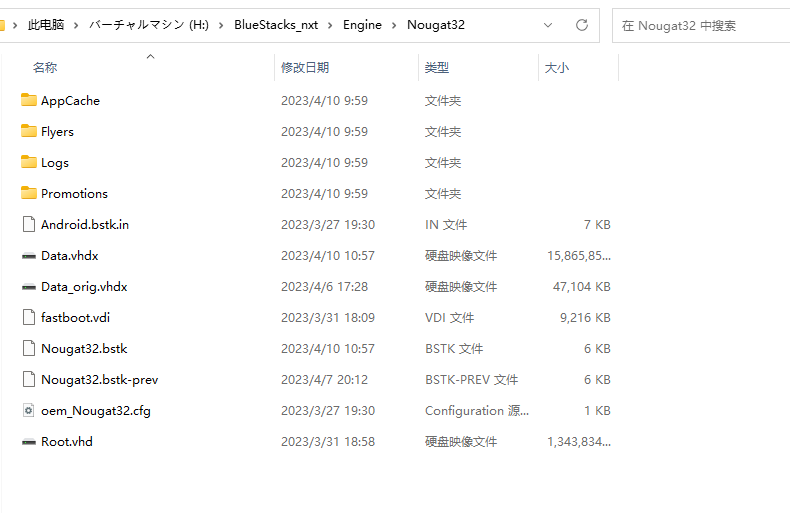Sort by 类型 column header
The height and width of the screenshot is (516, 790).
tap(437, 67)
